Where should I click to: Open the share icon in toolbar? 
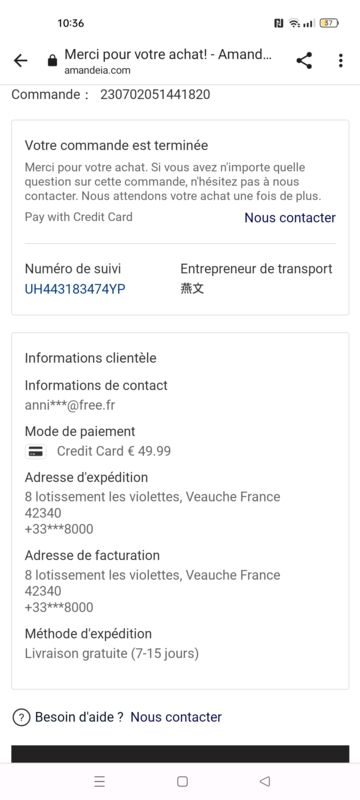tap(304, 61)
